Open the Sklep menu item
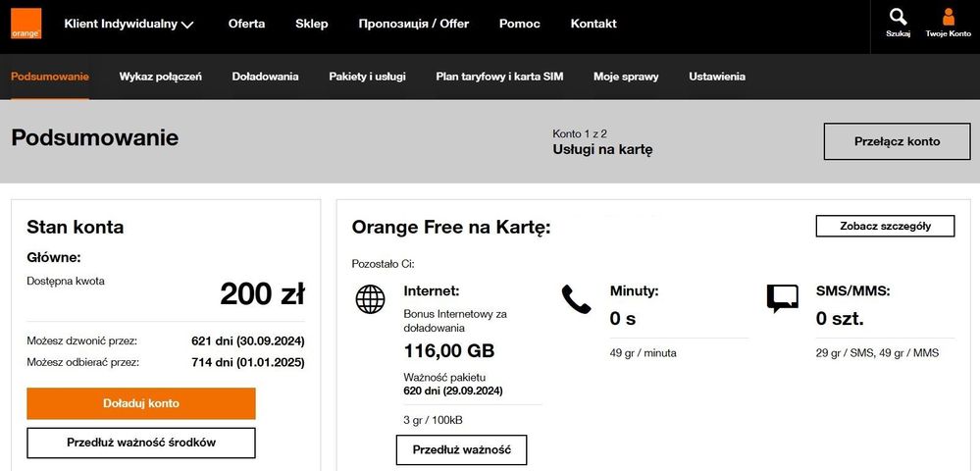This screenshot has width=980, height=471. pyautogui.click(x=312, y=24)
